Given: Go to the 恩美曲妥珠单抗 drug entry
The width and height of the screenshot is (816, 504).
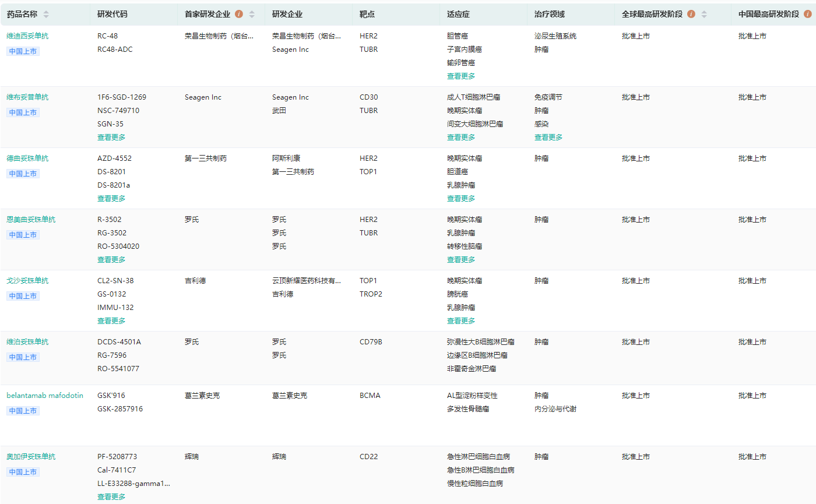Looking at the screenshot, I should [31, 220].
